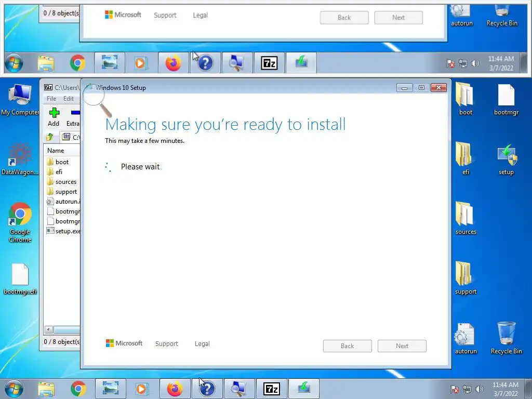Select the autorun file beside the full Recycle Bin

tap(465, 339)
